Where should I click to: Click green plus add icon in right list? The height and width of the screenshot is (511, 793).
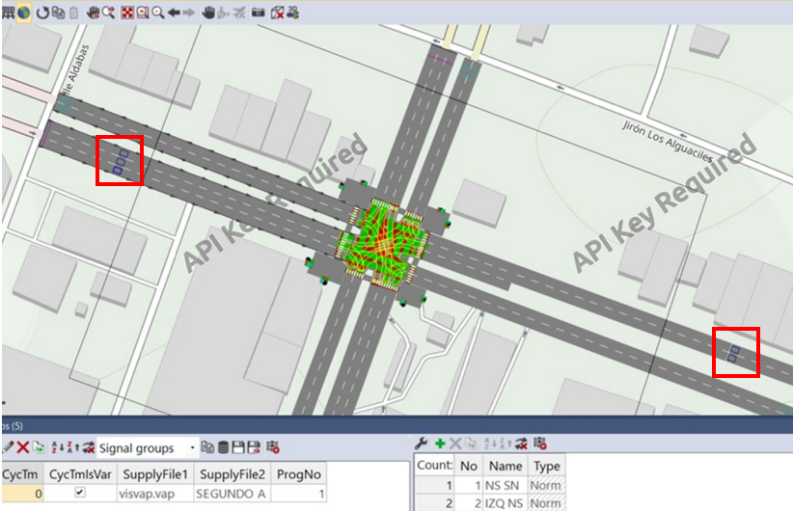click(439, 443)
